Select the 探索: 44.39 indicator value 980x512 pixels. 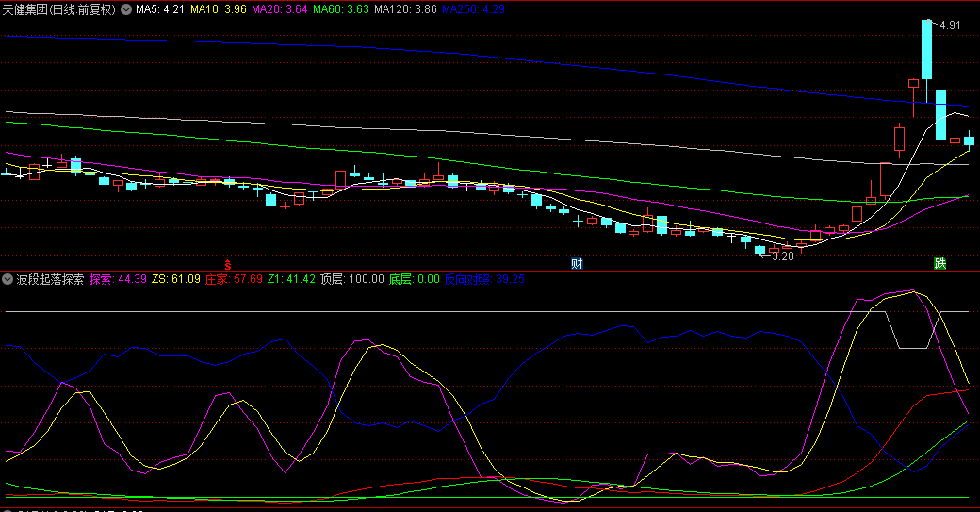119,279
